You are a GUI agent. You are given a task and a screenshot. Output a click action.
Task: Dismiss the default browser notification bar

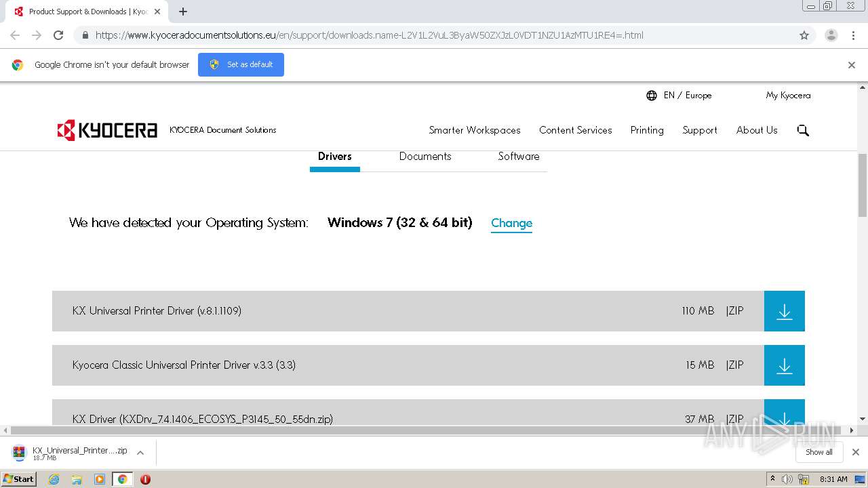(x=852, y=65)
